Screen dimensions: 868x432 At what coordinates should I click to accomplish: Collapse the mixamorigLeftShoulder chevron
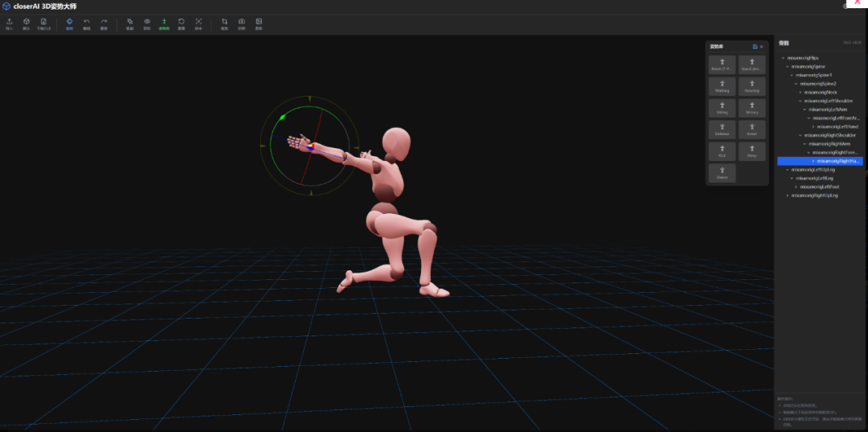[x=800, y=101]
